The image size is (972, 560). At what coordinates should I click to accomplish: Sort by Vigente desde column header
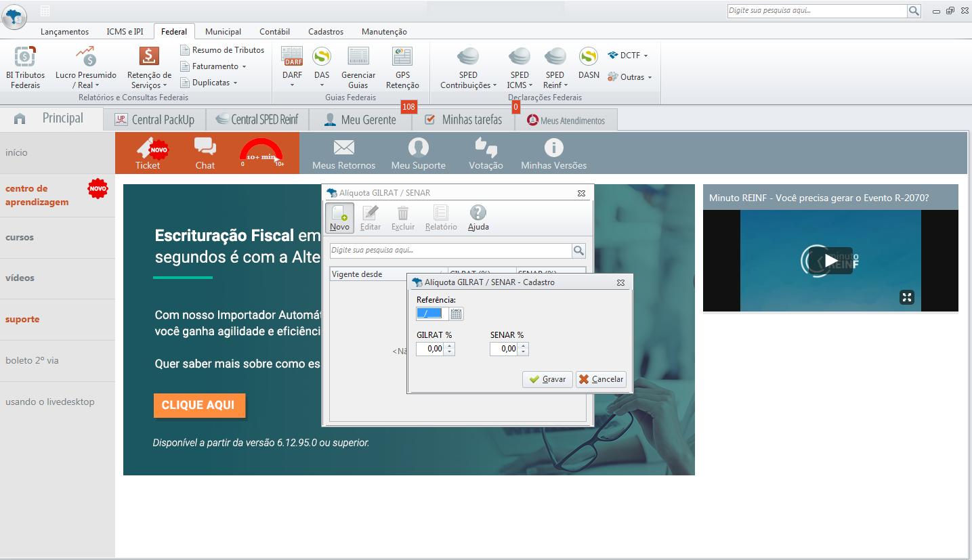click(x=388, y=274)
